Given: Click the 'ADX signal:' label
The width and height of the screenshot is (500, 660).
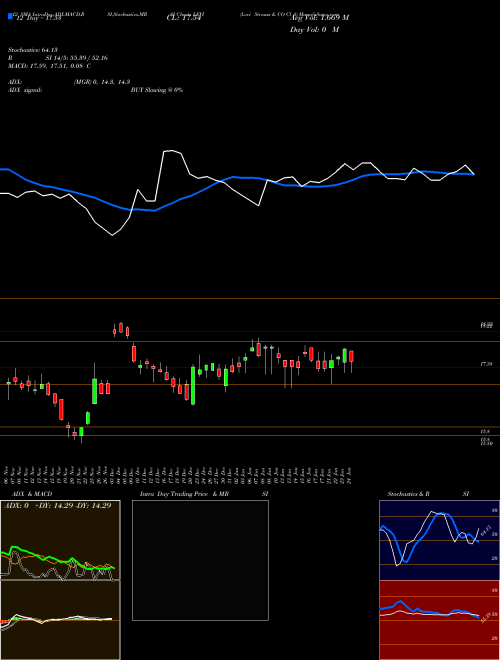Looking at the screenshot, I should [25, 90].
